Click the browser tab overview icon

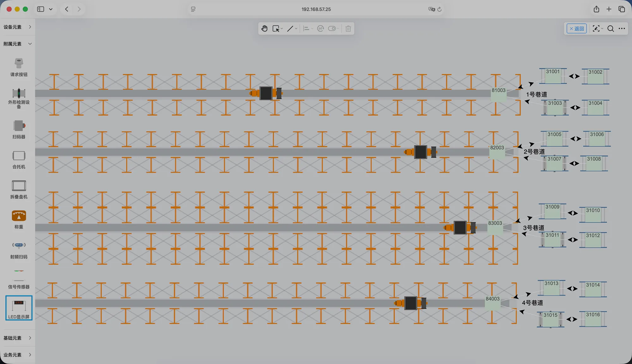622,9
